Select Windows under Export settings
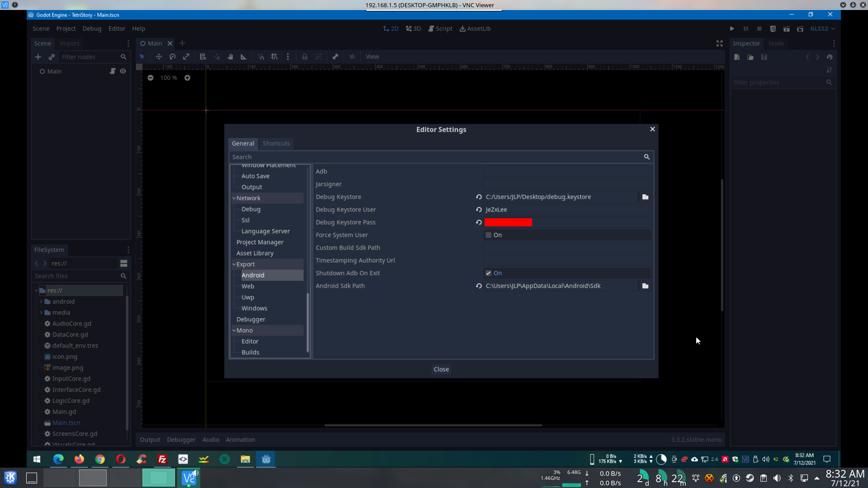The image size is (868, 488). pos(254,308)
